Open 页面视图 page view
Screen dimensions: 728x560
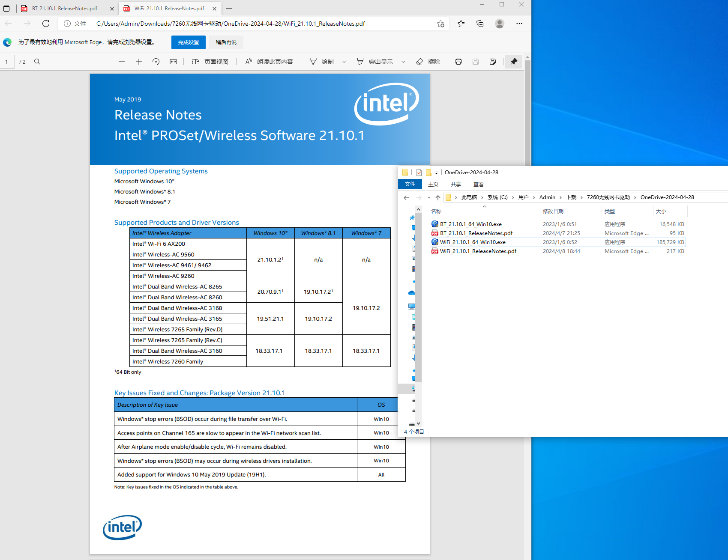(210, 62)
